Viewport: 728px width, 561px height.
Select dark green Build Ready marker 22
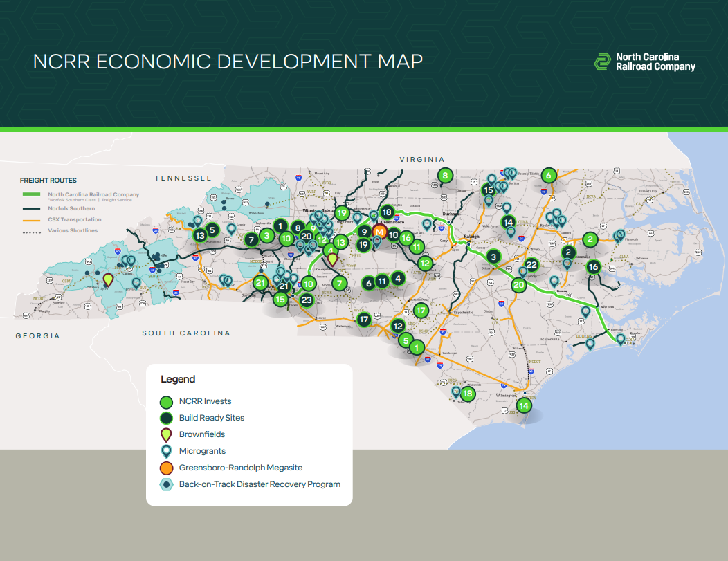(x=531, y=264)
